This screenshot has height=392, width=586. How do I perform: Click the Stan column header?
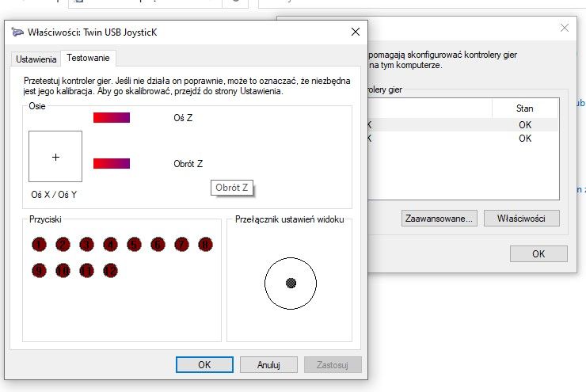click(x=525, y=108)
